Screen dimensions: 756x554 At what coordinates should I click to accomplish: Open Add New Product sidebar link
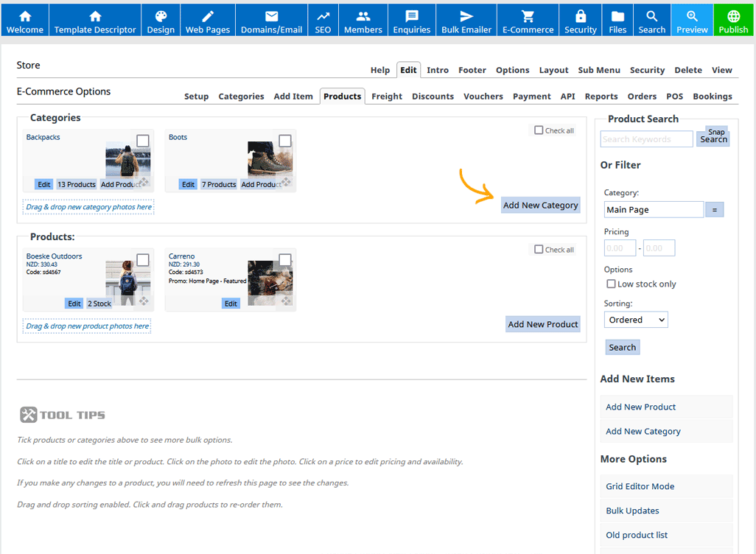click(x=666, y=407)
